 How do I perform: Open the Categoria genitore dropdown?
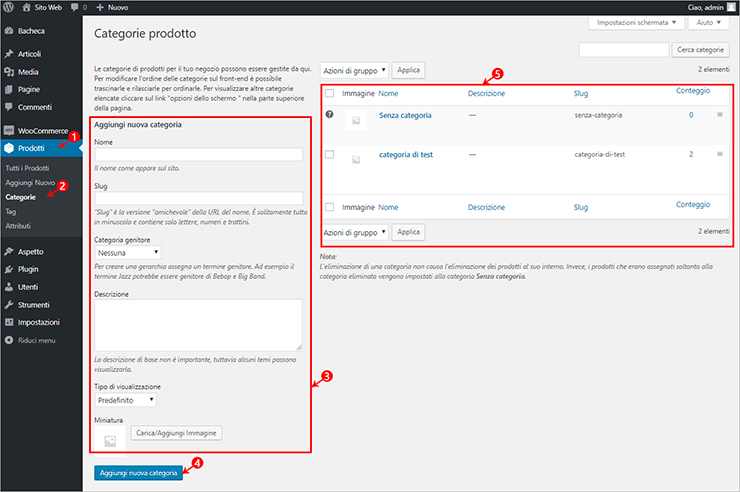[128, 253]
